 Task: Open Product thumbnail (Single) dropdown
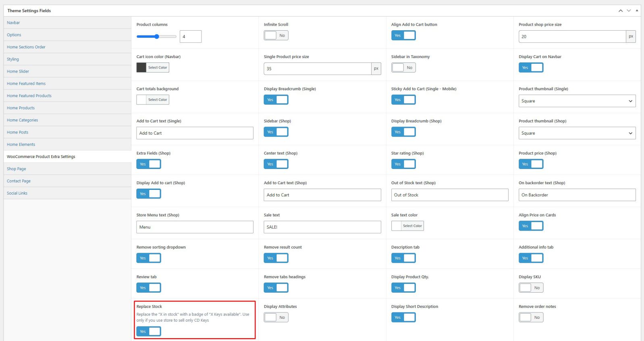pos(577,101)
